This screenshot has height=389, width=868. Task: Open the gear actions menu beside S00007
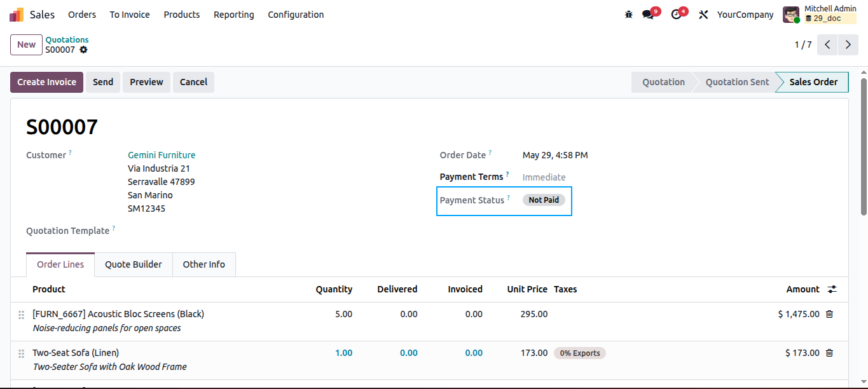83,50
